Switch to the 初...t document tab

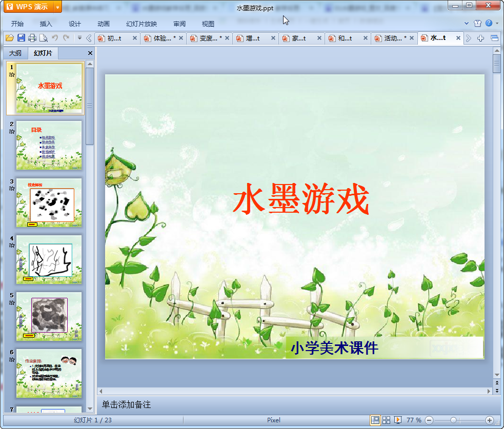(115, 38)
